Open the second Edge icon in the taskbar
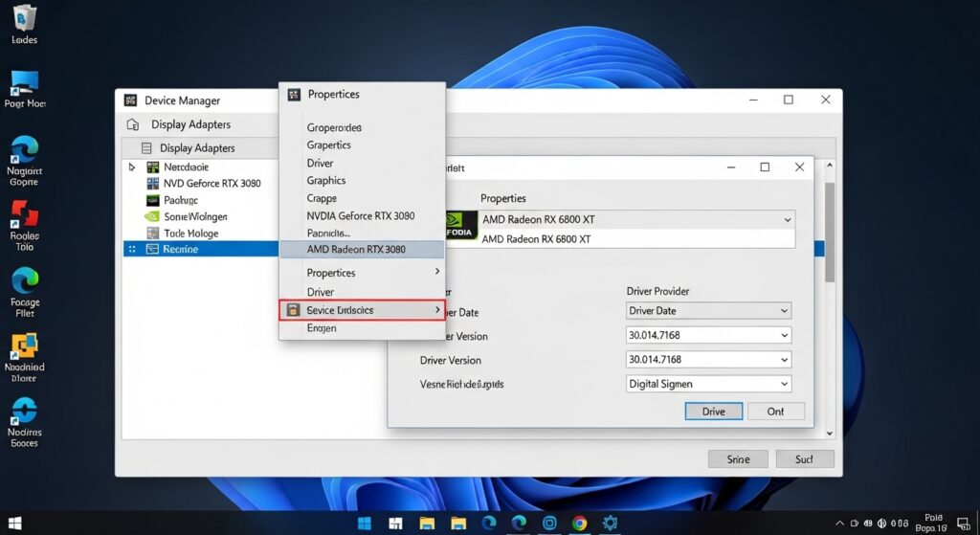 519,523
